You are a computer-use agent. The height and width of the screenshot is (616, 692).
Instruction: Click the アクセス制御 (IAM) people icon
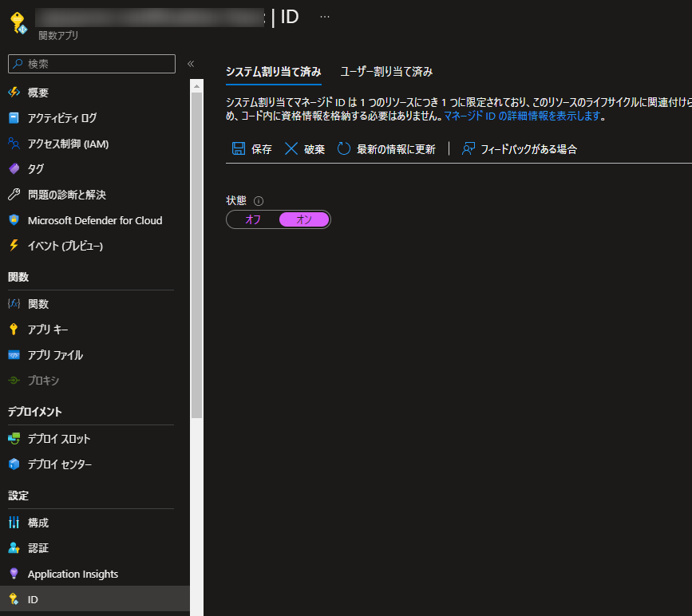click(x=14, y=144)
